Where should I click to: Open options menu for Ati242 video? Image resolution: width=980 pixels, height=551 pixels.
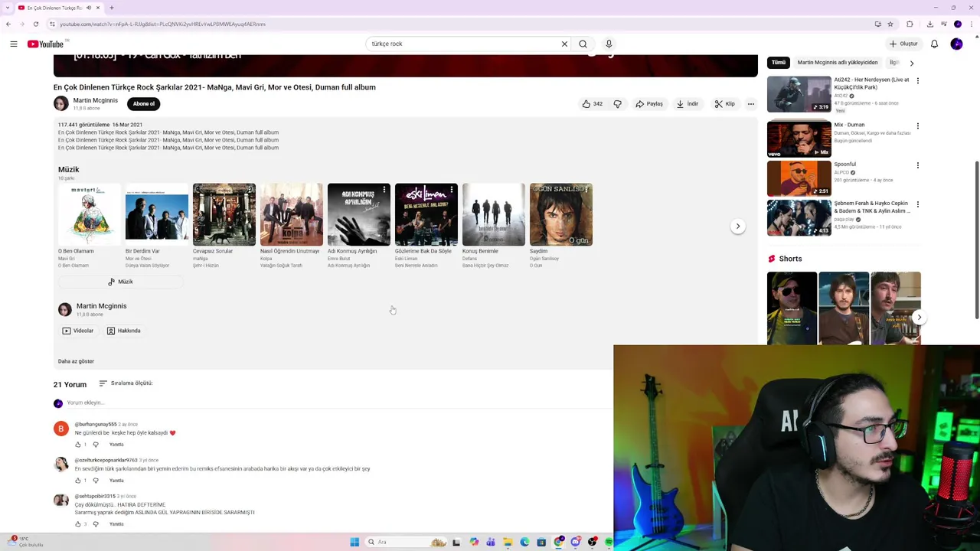point(918,81)
